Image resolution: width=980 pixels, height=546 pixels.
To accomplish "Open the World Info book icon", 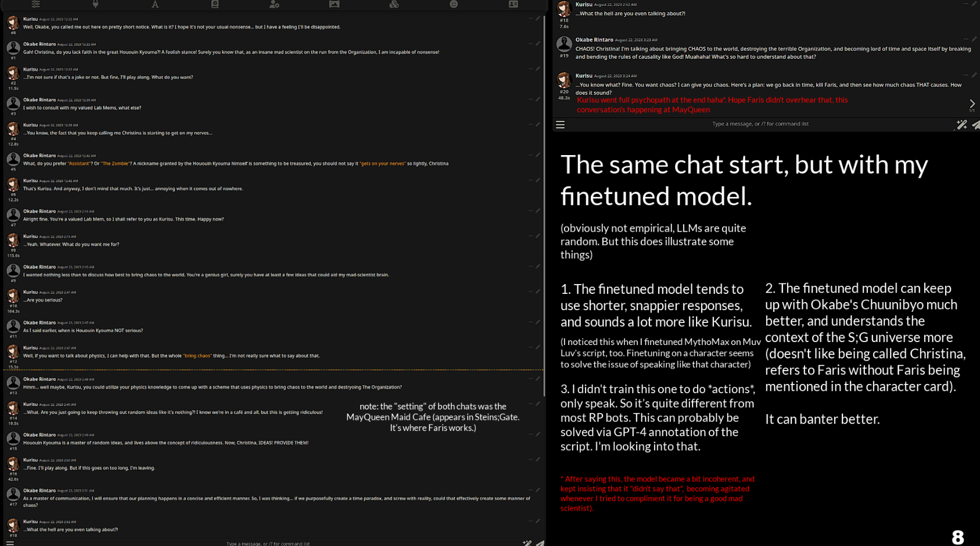I will [x=215, y=4].
